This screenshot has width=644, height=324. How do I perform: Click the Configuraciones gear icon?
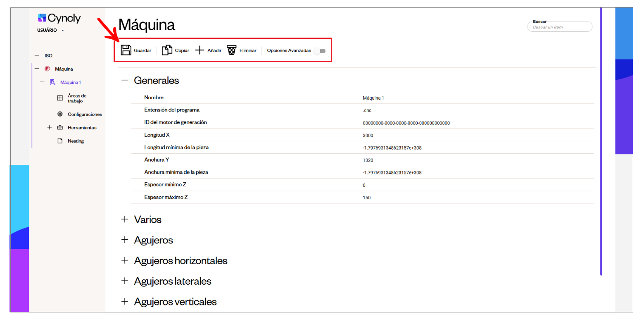tap(60, 114)
